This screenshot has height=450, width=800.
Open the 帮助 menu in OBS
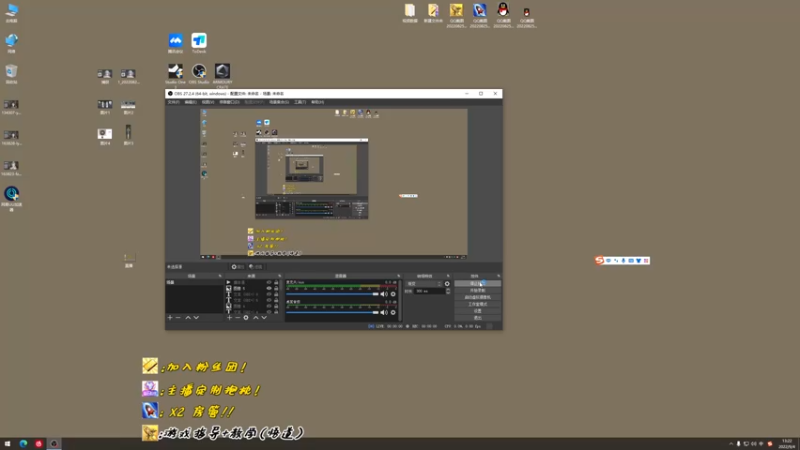(317, 102)
